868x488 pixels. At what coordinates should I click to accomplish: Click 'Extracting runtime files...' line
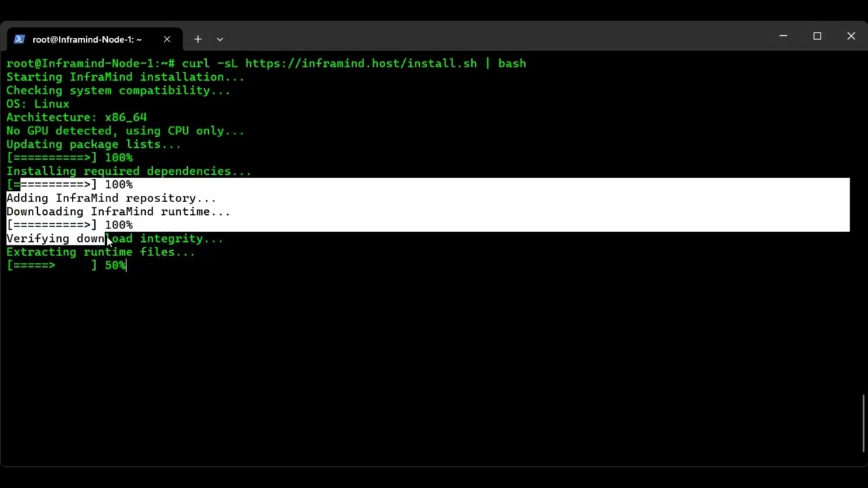(100, 252)
